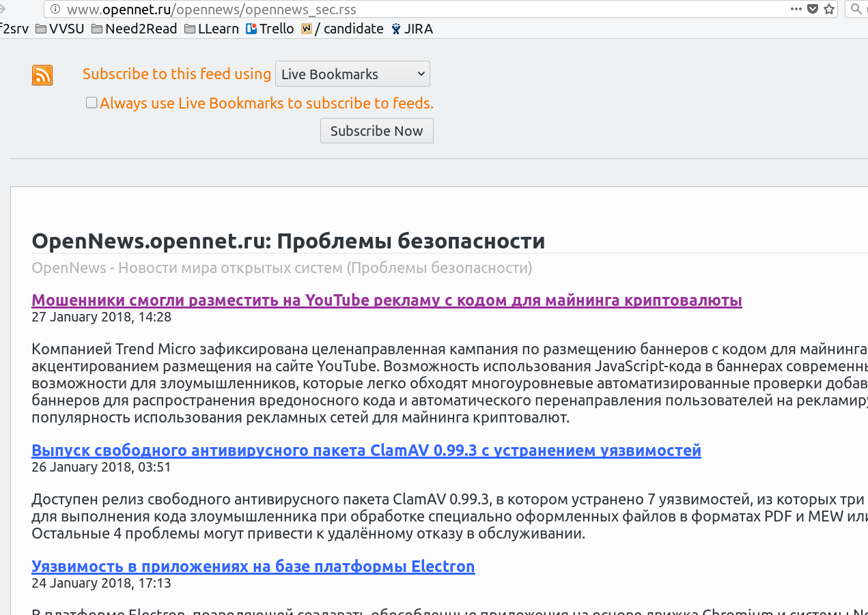This screenshot has height=615, width=868.
Task: Open the ClamAV 0.99.3 release news link
Action: [x=366, y=450]
